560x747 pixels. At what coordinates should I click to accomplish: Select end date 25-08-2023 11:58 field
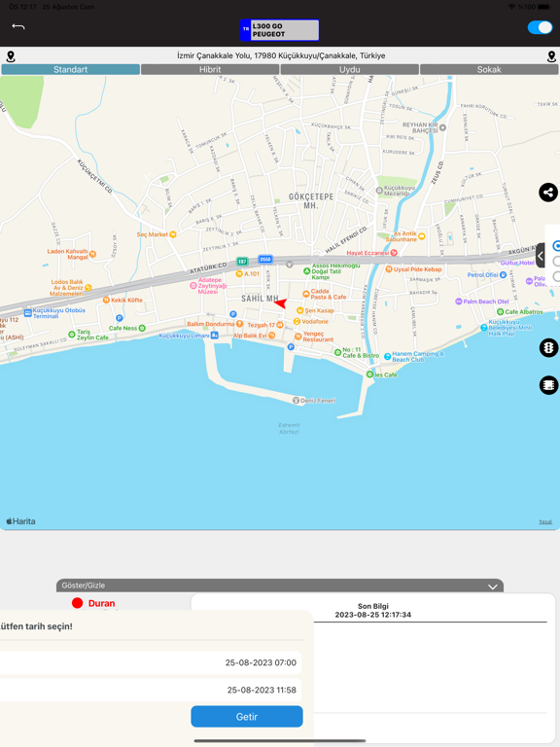151,690
